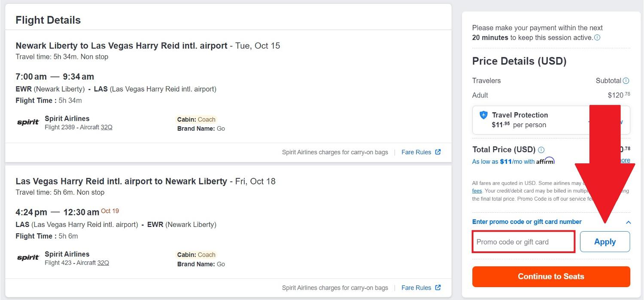View aircraft 32Q details for flight 2389
The height and width of the screenshot is (300, 644).
click(x=106, y=127)
